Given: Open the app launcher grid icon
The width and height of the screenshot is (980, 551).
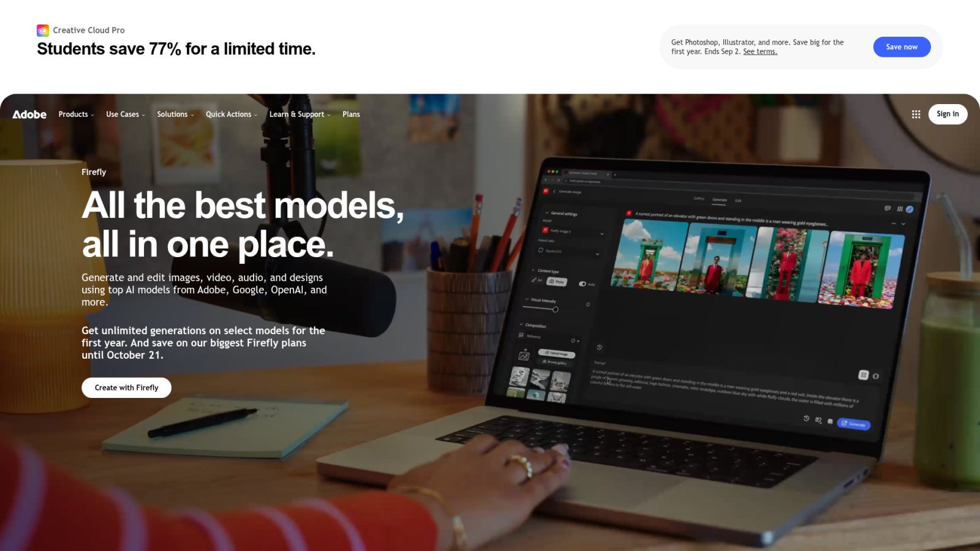Looking at the screenshot, I should point(916,114).
